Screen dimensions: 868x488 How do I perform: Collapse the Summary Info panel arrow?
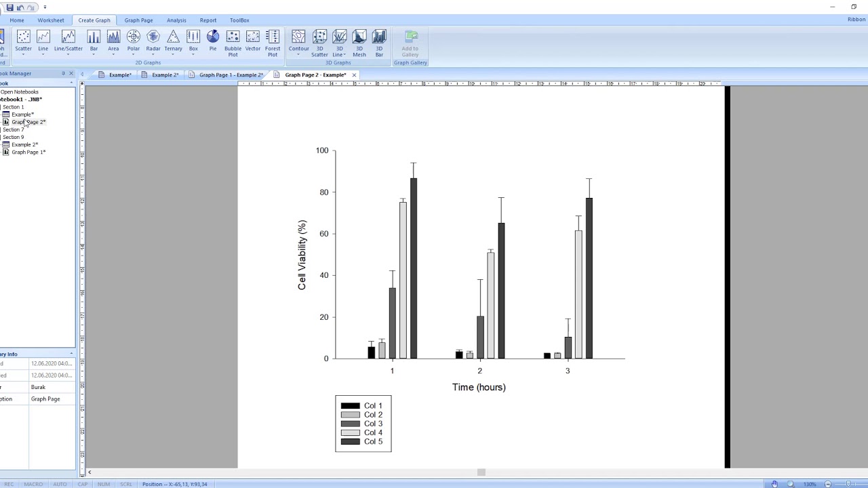[x=71, y=354]
